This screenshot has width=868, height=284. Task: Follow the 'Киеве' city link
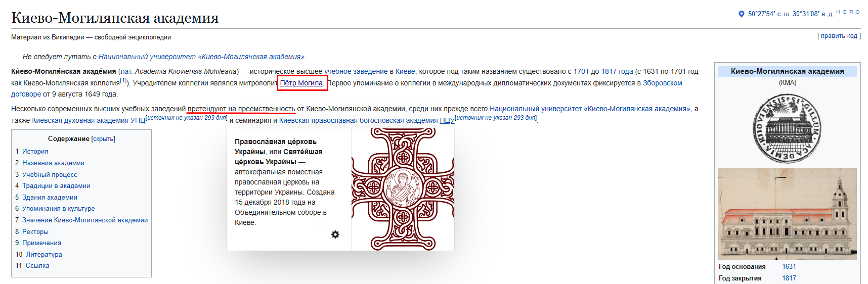405,72
